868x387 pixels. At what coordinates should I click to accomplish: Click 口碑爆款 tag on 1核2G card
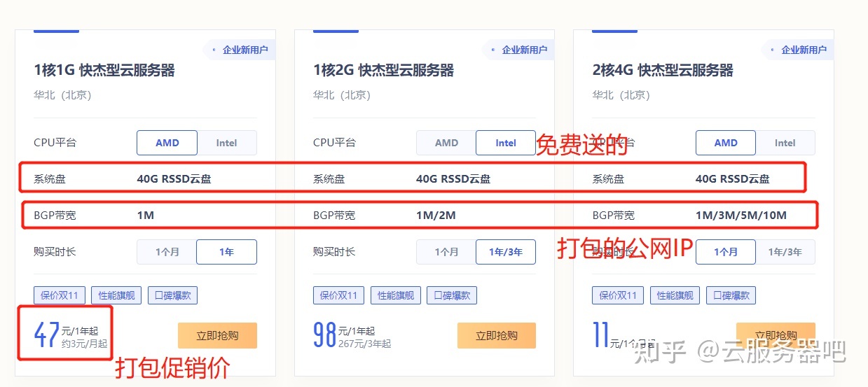452,295
